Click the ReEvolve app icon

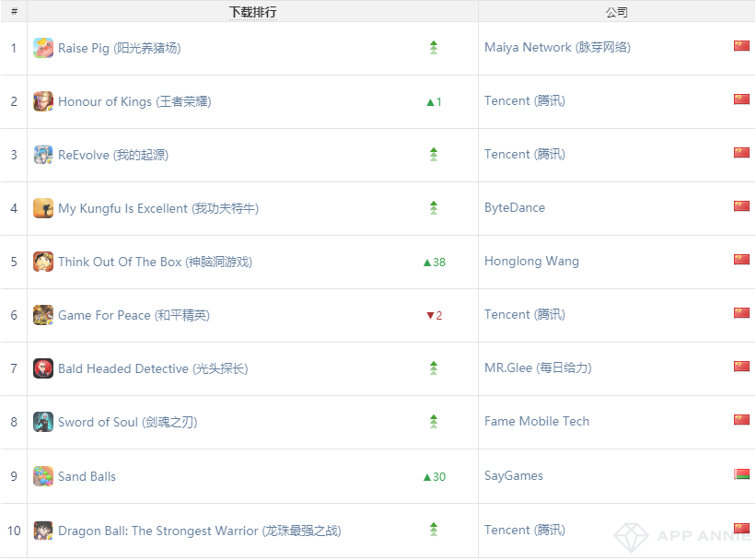[x=43, y=155]
